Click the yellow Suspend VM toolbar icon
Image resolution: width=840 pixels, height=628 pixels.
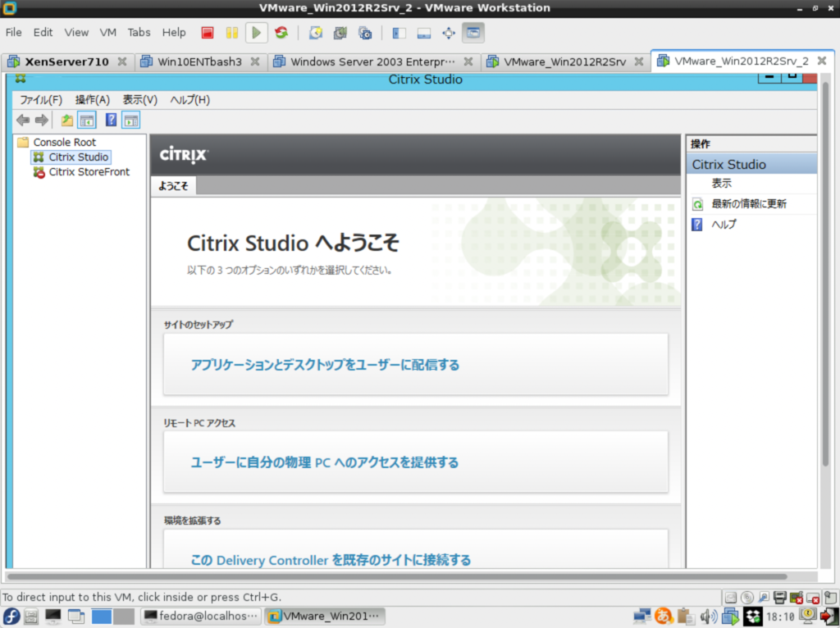click(x=231, y=33)
